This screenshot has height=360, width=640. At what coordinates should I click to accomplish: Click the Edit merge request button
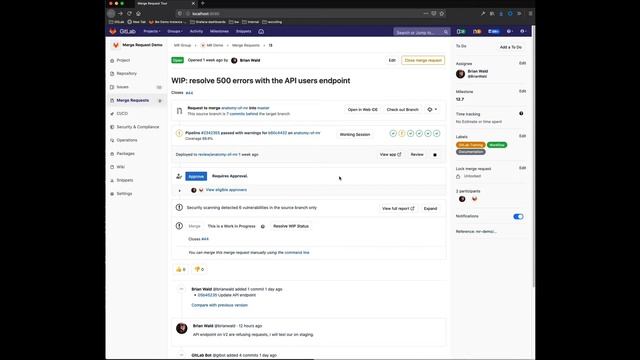[392, 60]
